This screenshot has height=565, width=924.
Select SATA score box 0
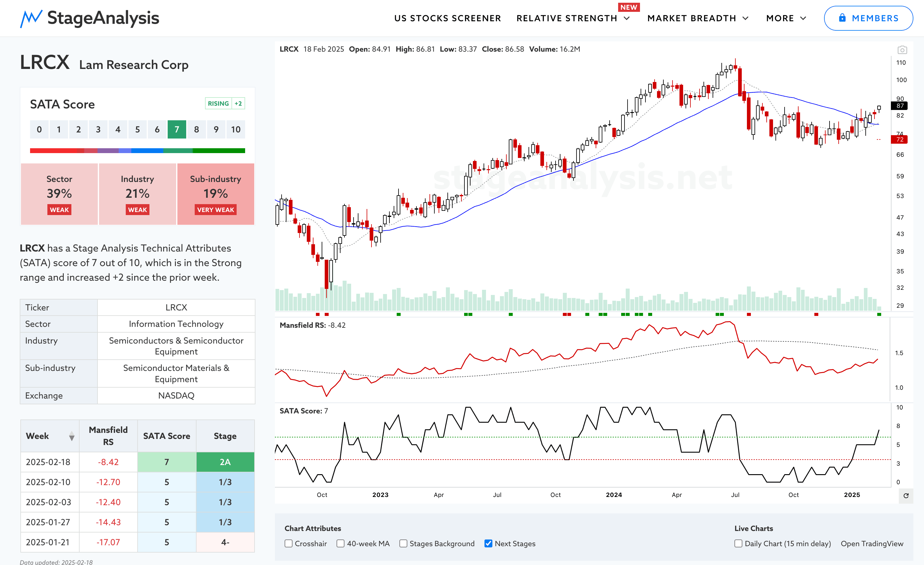pos(39,129)
